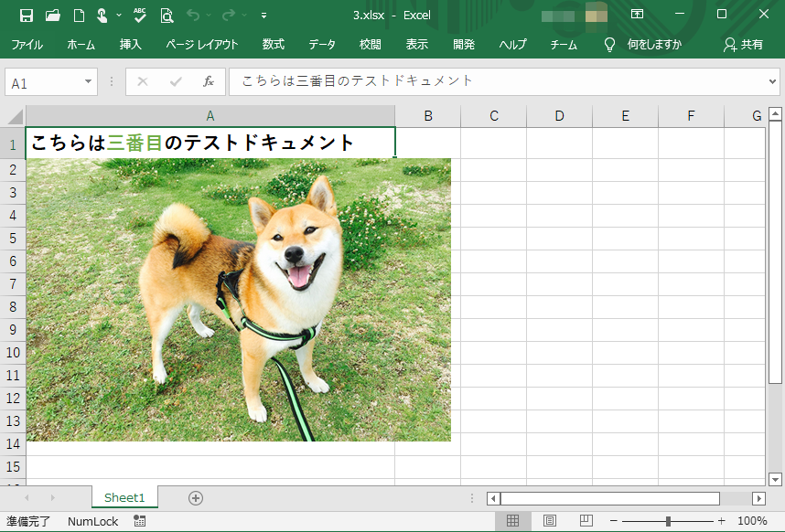The image size is (785, 532).
Task: Open the Quick Access Toolbar customize menu
Action: [x=263, y=15]
